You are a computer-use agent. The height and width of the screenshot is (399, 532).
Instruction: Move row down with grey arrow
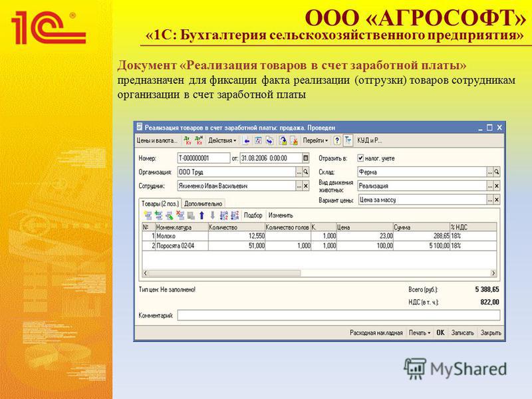pos(213,215)
